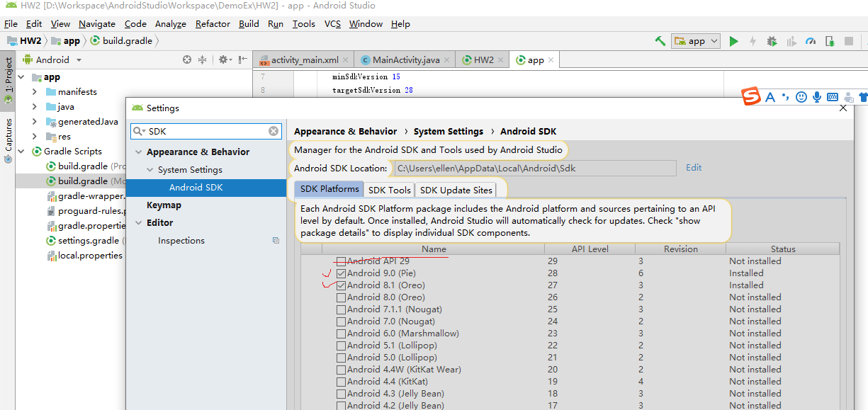Collapse Appearance & Behavior in Settings
Screen dimensions: 868x410
click(139, 152)
